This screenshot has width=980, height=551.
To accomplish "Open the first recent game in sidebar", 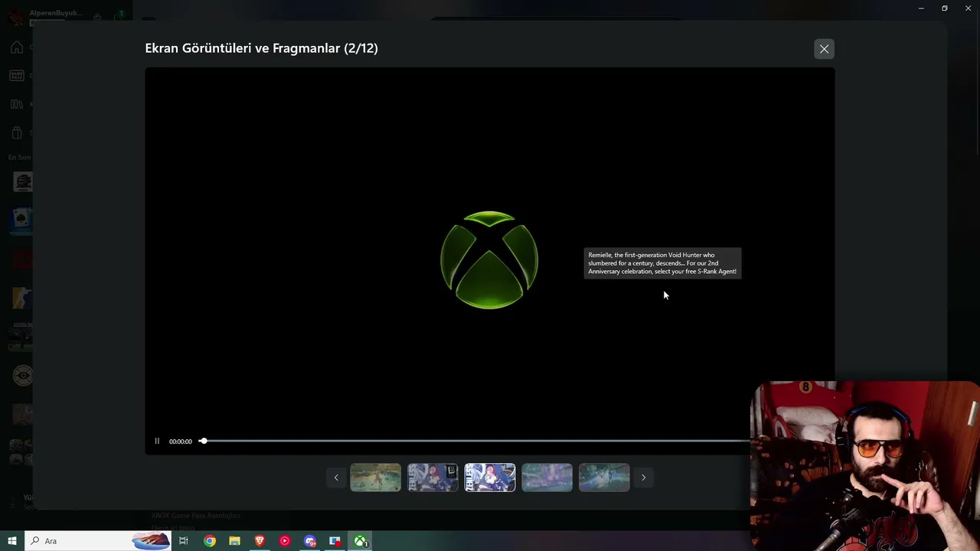I will (23, 182).
